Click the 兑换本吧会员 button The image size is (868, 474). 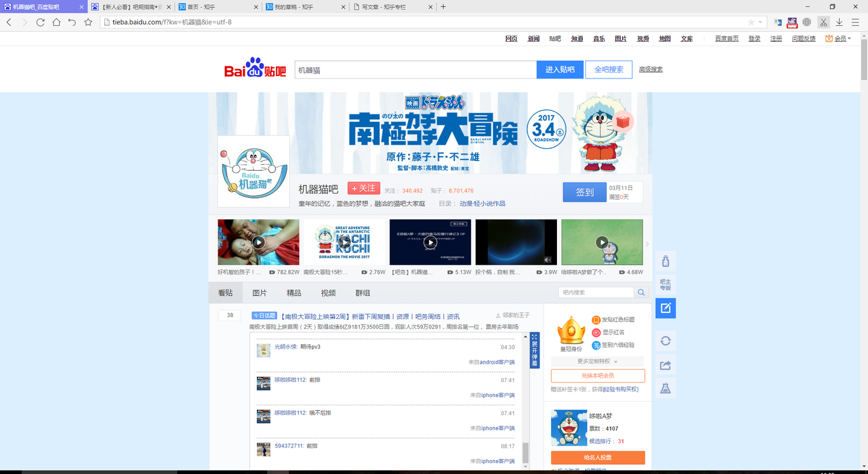point(598,376)
